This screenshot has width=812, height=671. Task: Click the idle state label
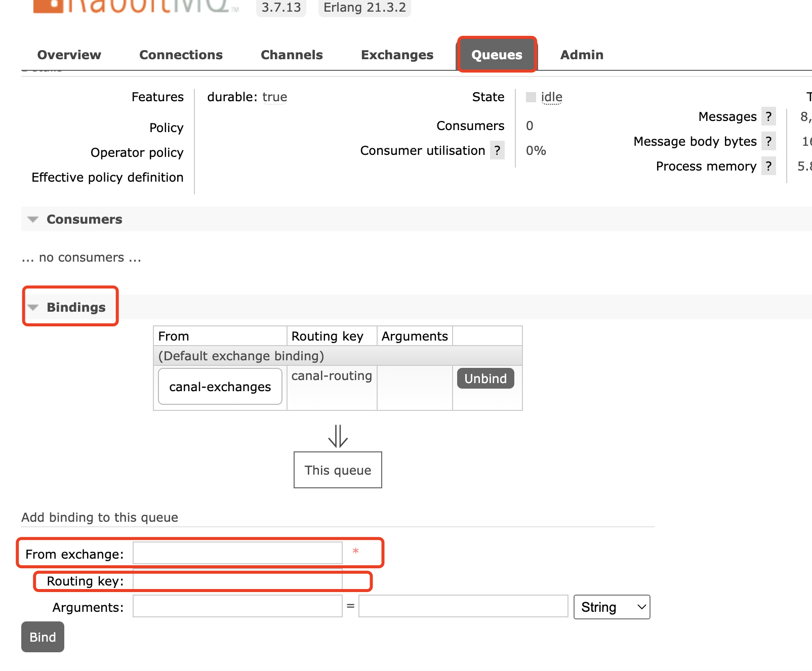(x=551, y=97)
